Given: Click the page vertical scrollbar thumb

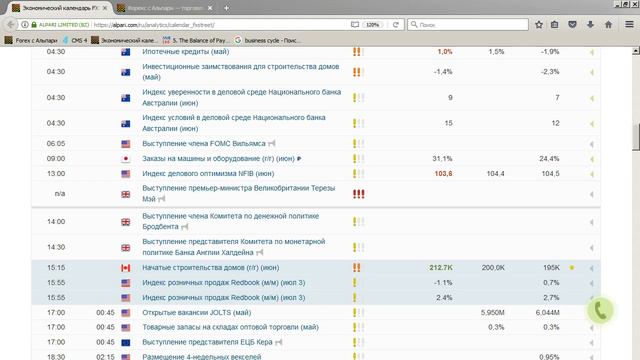Looking at the screenshot, I should (636, 138).
